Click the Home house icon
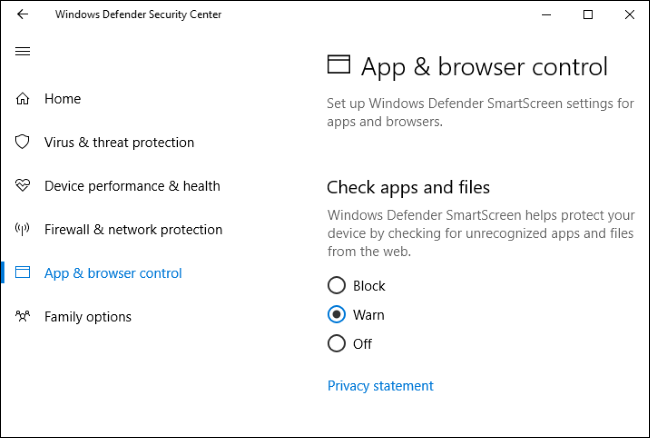 tap(23, 99)
